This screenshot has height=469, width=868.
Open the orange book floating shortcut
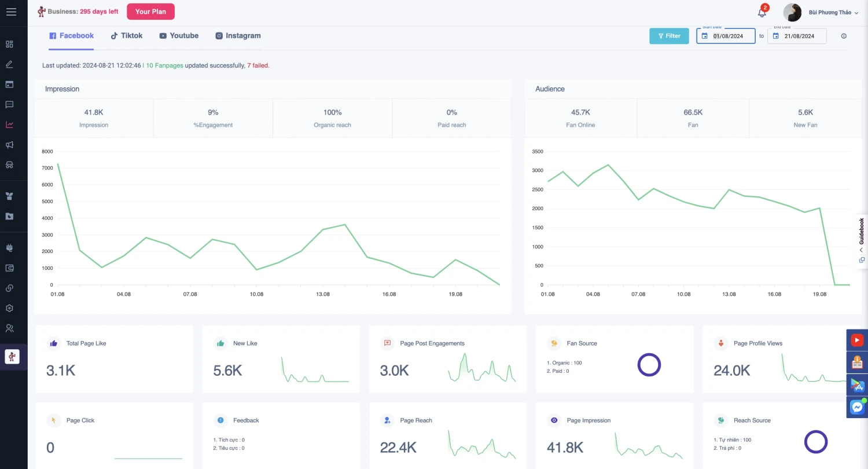point(857,362)
